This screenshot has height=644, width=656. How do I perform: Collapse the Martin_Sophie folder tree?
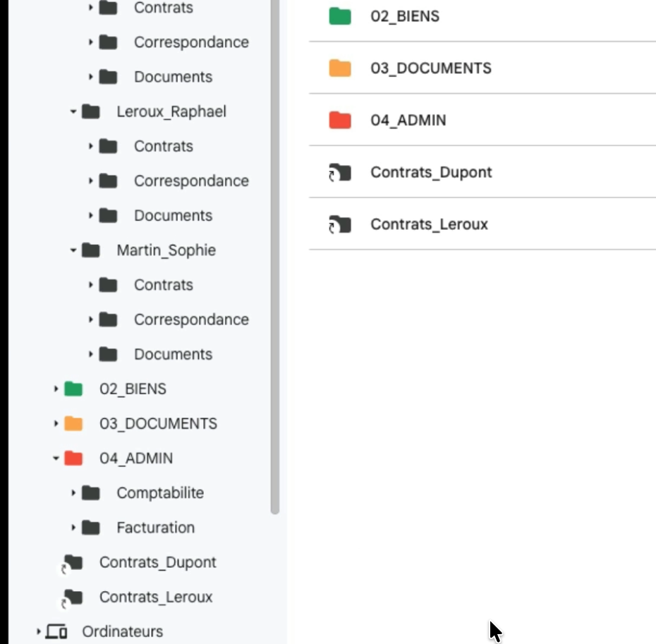[73, 250]
